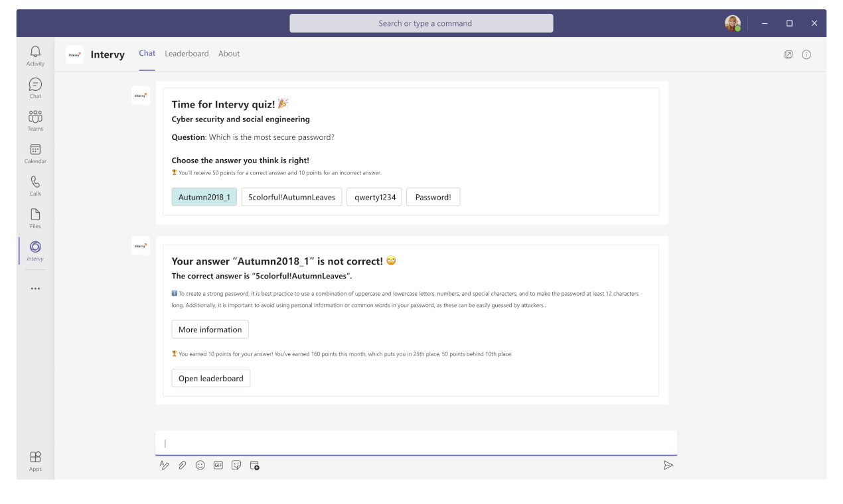Switch to the Leaderboard tab
Screen dimensions: 843x504
187,54
